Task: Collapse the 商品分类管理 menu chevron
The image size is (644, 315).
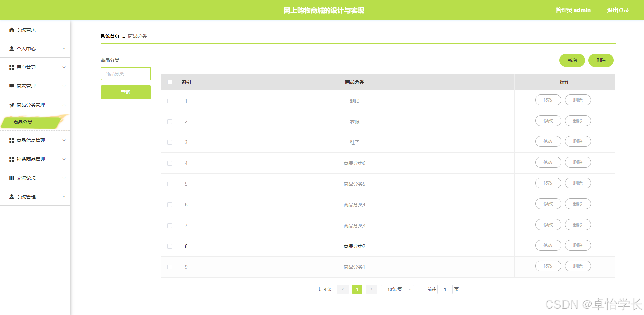Action: (x=64, y=105)
